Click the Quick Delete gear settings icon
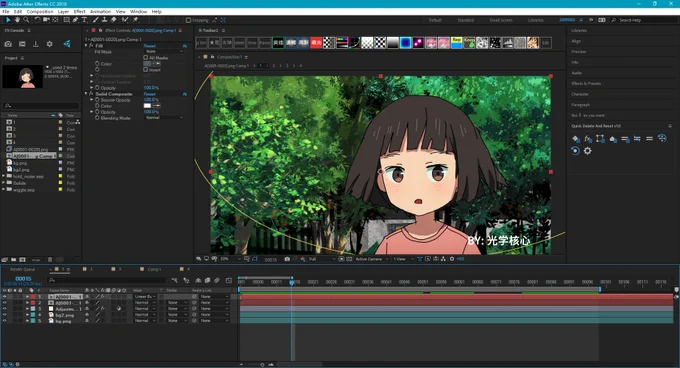This screenshot has height=368, width=680. coord(587,151)
